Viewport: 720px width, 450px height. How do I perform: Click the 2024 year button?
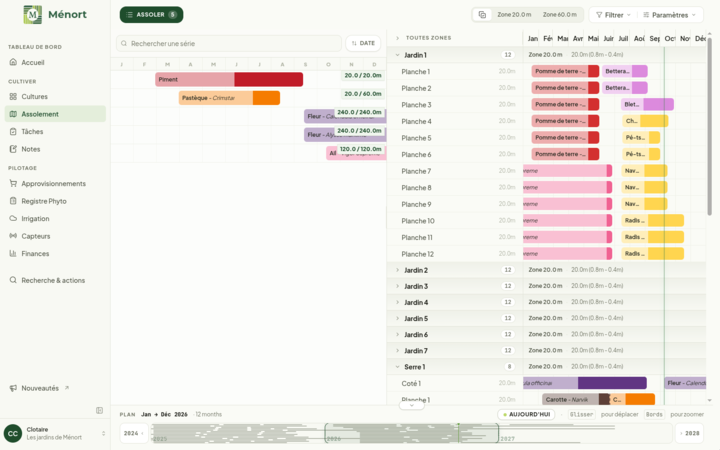(x=134, y=433)
